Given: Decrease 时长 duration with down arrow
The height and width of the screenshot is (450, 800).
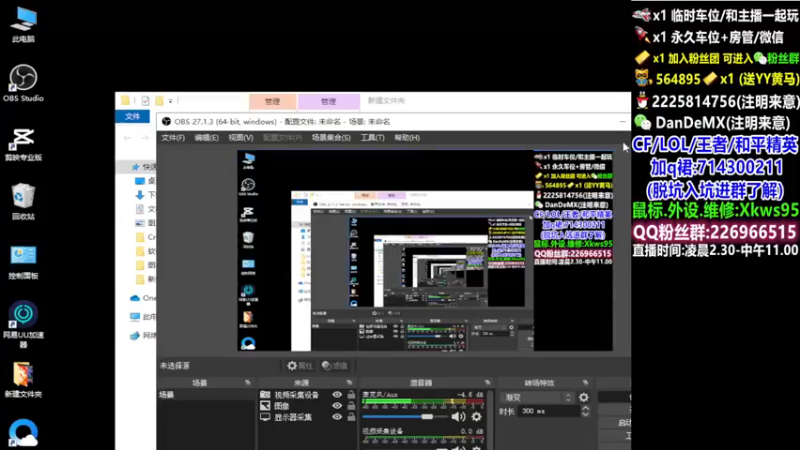Looking at the screenshot, I should pyautogui.click(x=585, y=414).
